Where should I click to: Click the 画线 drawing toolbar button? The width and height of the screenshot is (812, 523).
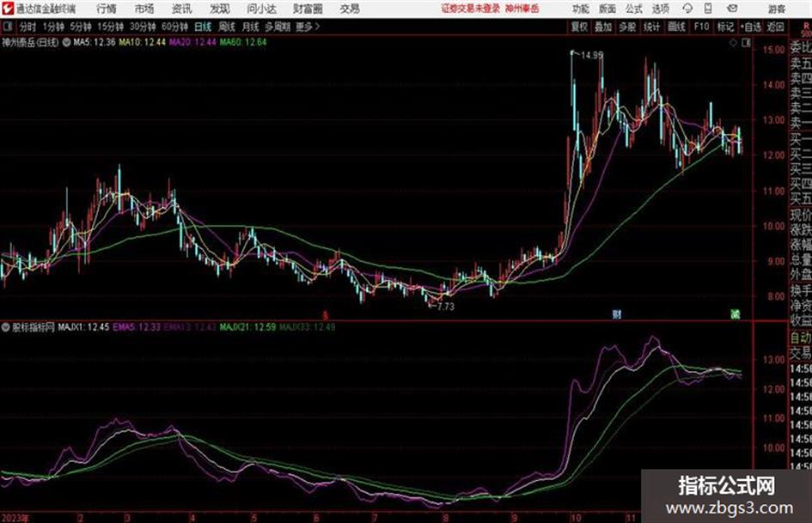[676, 27]
